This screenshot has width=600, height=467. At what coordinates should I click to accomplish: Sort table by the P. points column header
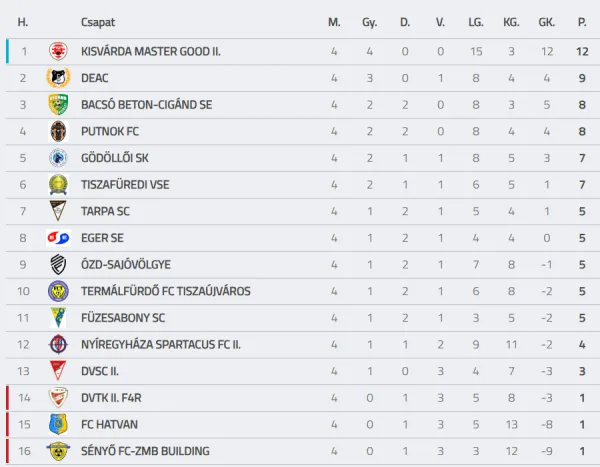pos(582,22)
